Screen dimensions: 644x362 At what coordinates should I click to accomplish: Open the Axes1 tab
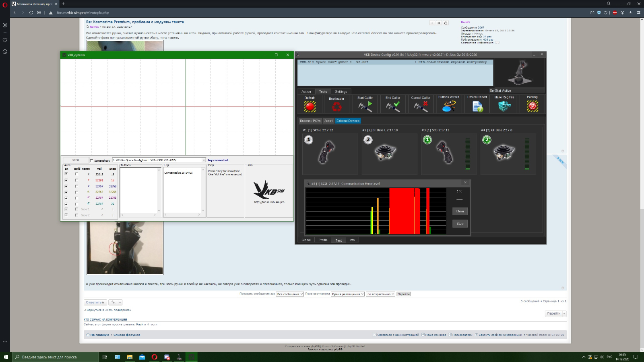pyautogui.click(x=329, y=121)
